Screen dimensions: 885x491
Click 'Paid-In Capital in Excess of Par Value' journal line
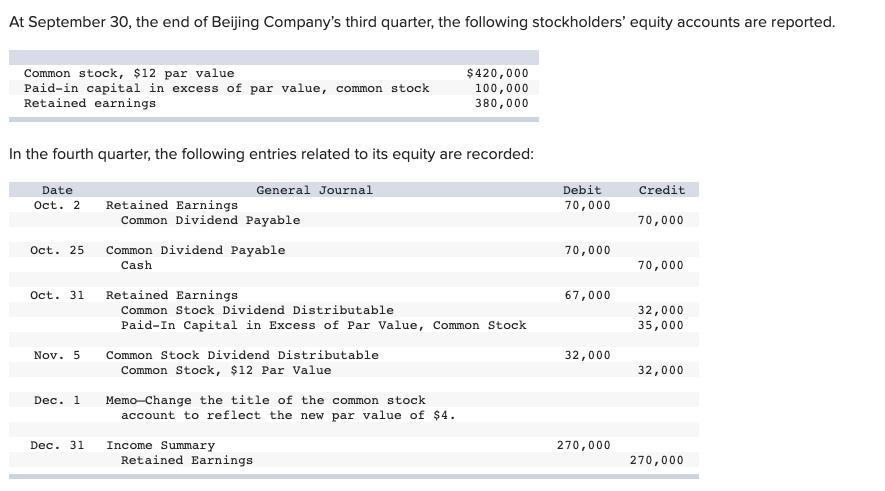(323, 325)
